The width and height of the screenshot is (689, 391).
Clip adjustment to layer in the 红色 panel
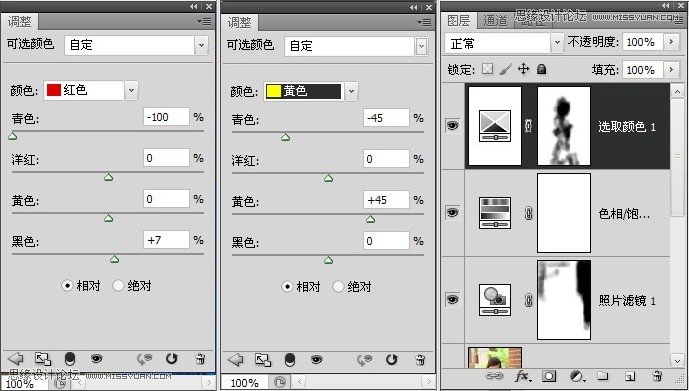pos(70,359)
